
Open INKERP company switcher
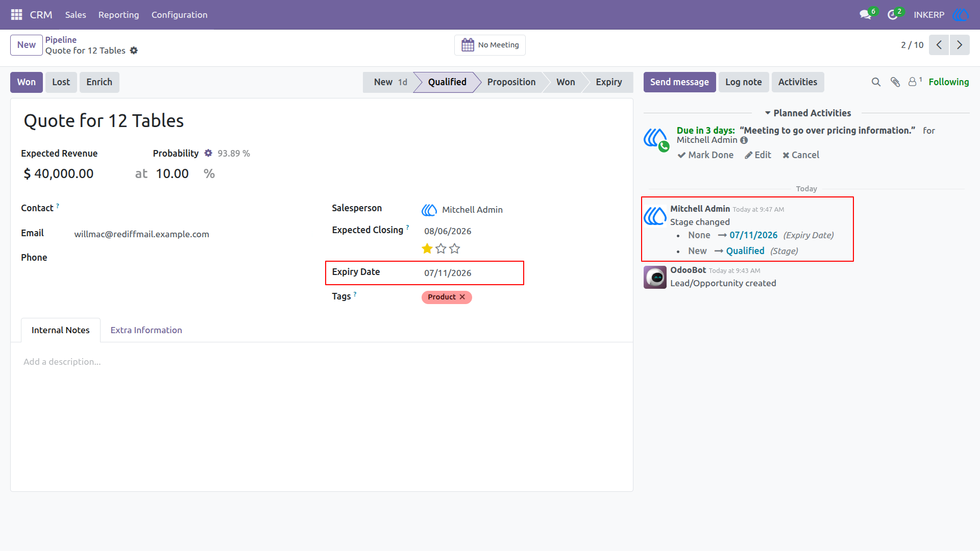coord(929,15)
